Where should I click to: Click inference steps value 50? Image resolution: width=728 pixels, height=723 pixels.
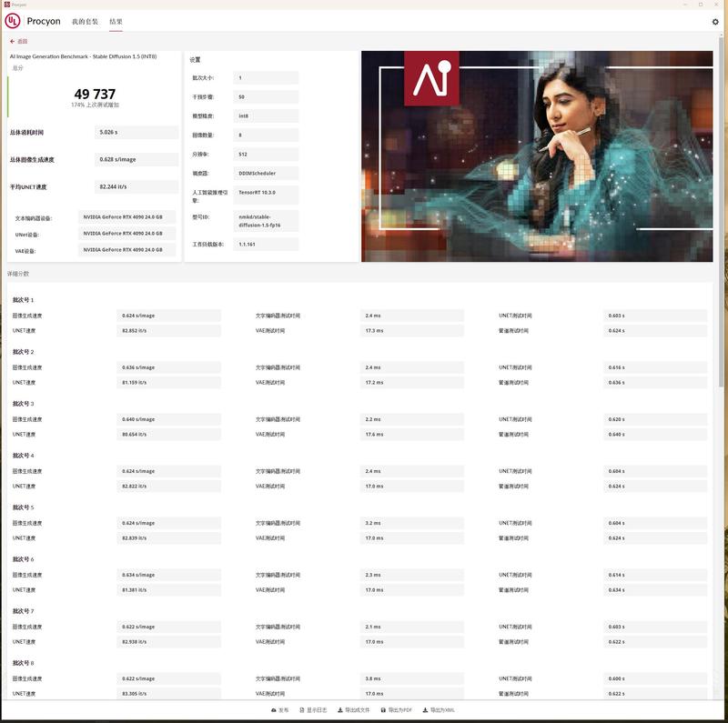click(x=266, y=96)
